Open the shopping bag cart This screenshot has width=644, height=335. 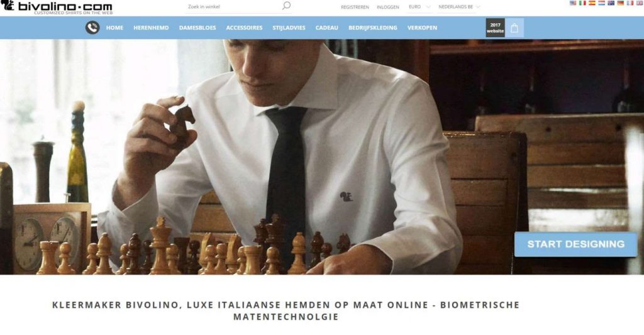[514, 28]
